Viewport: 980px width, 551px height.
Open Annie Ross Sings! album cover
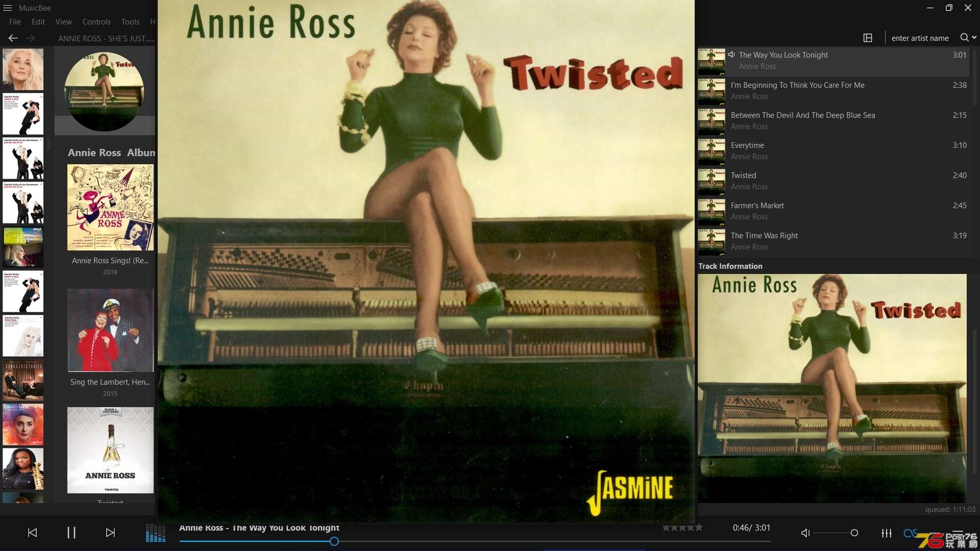(110, 207)
